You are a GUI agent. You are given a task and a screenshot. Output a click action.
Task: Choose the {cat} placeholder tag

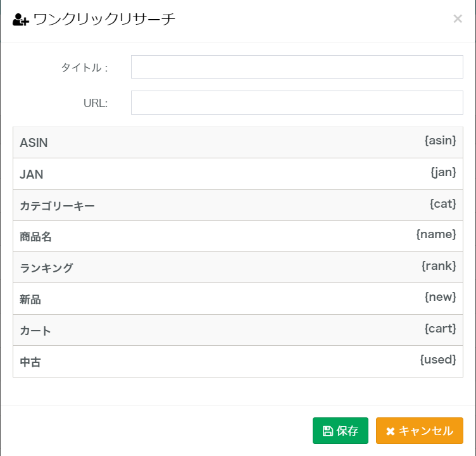click(x=442, y=203)
